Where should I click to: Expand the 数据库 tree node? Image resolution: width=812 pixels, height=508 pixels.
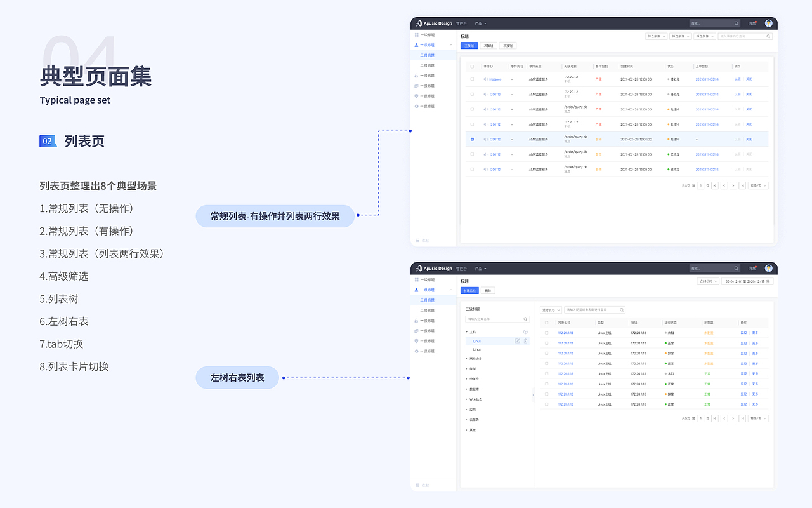(466, 389)
